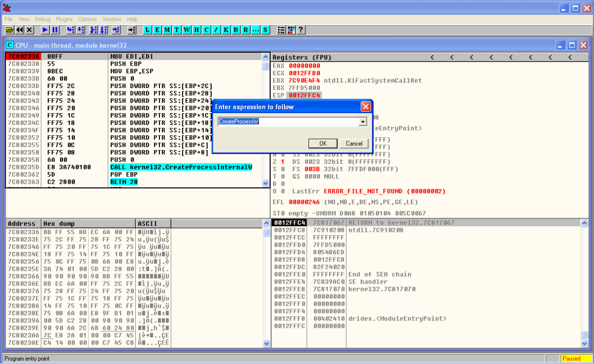Cancel the Enter expression dialog
This screenshot has height=364, width=594.
click(x=354, y=143)
